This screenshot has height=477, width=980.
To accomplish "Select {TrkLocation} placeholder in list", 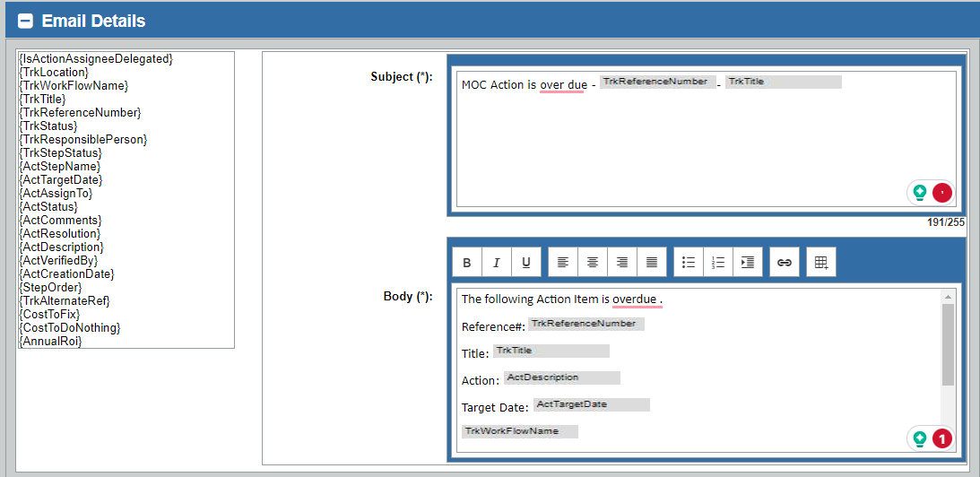I will (54, 72).
